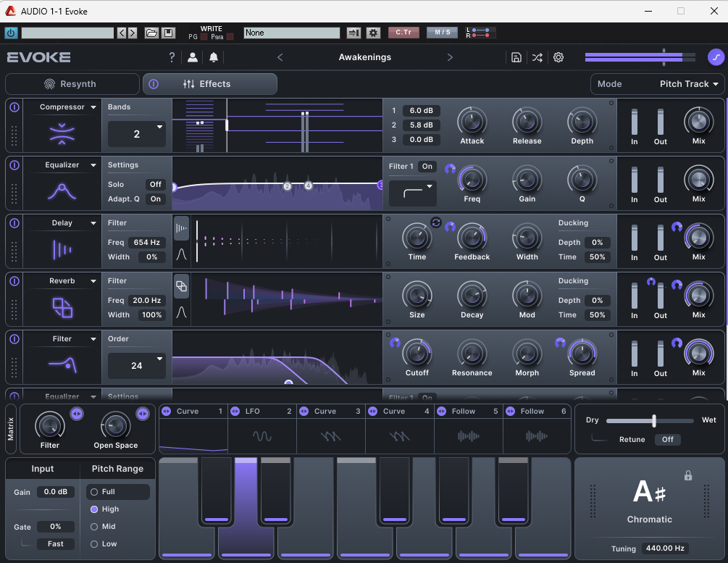
Task: Open the settings gear in Evoke header
Action: (x=558, y=57)
